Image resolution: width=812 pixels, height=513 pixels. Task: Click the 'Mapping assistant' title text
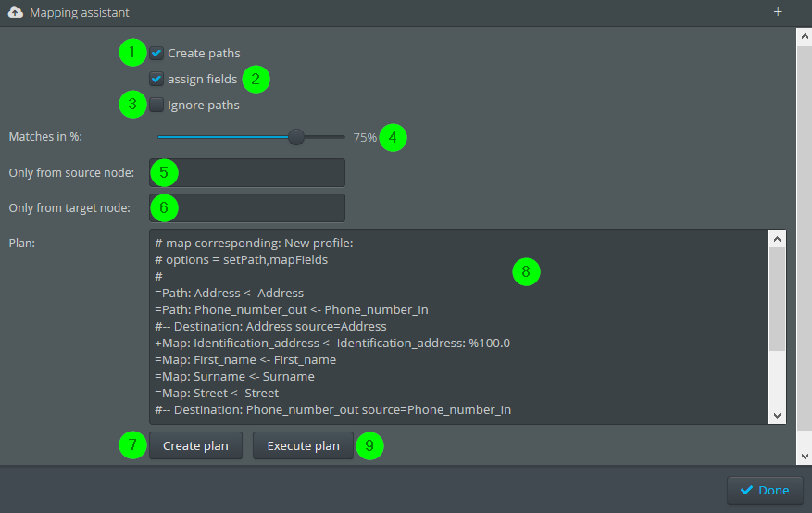point(80,12)
